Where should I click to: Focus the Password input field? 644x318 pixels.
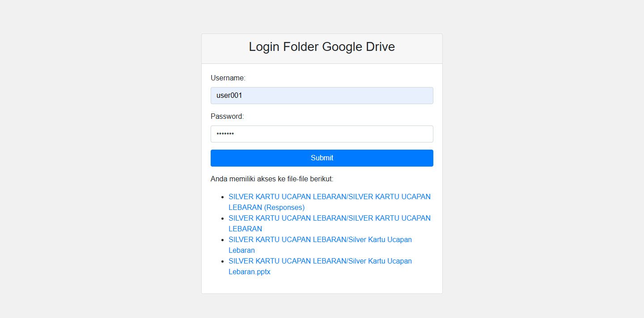322,134
